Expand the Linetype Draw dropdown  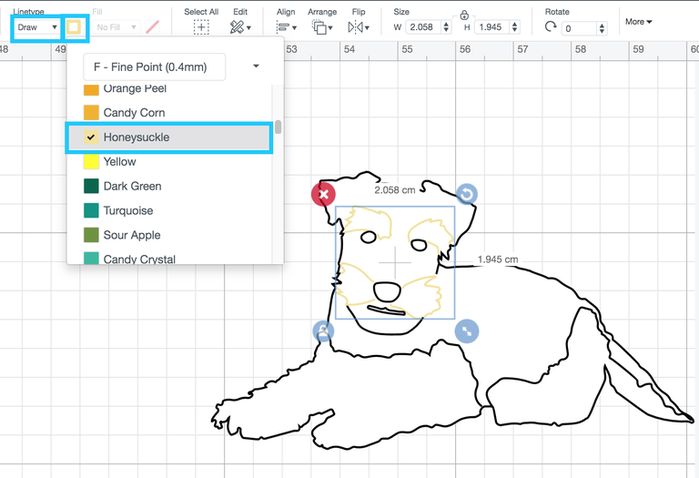click(x=37, y=28)
